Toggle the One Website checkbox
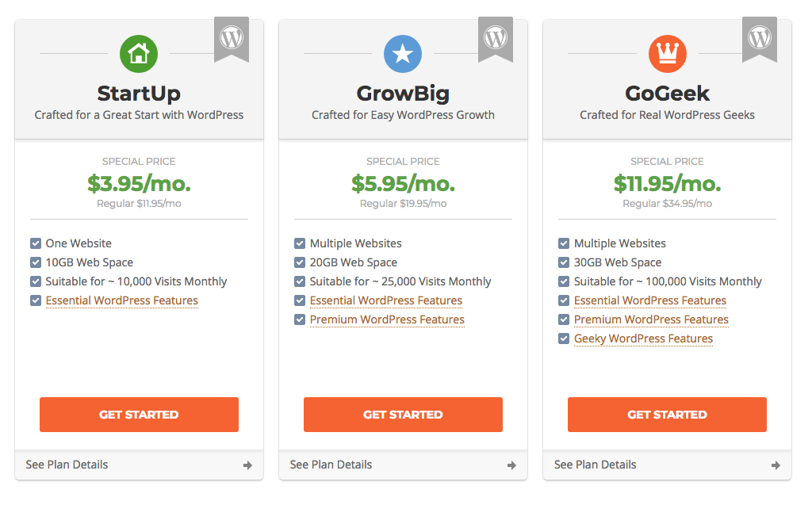 coord(36,243)
